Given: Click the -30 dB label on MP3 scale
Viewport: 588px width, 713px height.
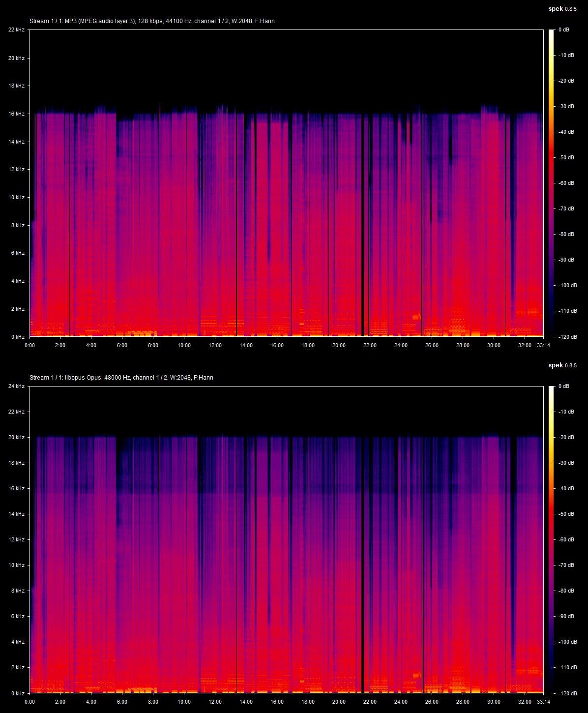Looking at the screenshot, I should click(566, 106).
